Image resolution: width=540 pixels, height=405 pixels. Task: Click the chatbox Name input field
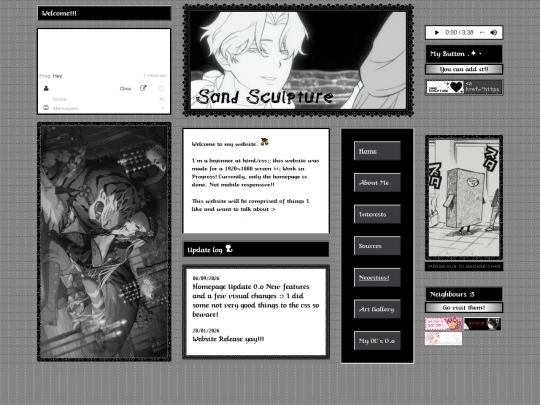click(x=103, y=99)
